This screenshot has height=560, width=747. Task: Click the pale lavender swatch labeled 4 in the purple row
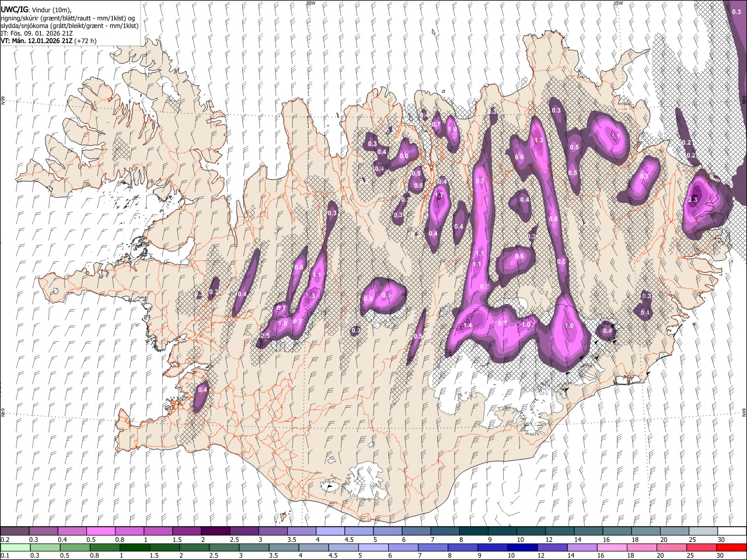(x=330, y=531)
